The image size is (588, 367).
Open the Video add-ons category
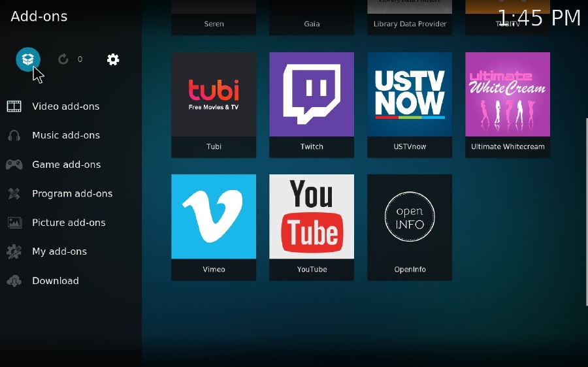coord(65,106)
